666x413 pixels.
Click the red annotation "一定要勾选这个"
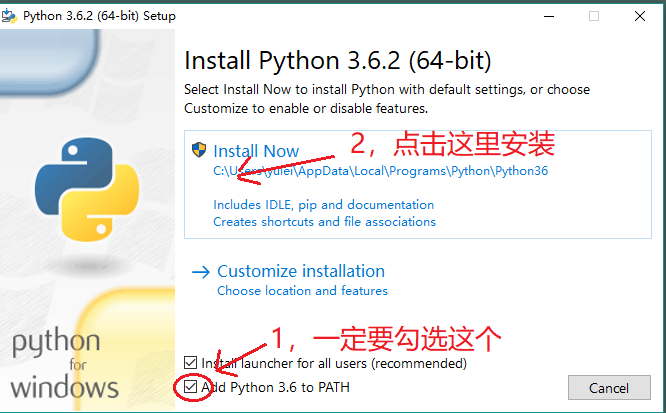(x=420, y=338)
